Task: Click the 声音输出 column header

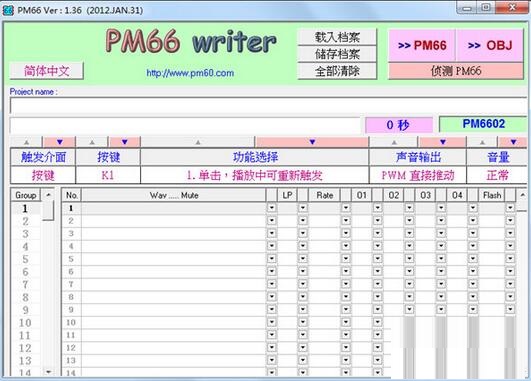Action: pyautogui.click(x=418, y=157)
